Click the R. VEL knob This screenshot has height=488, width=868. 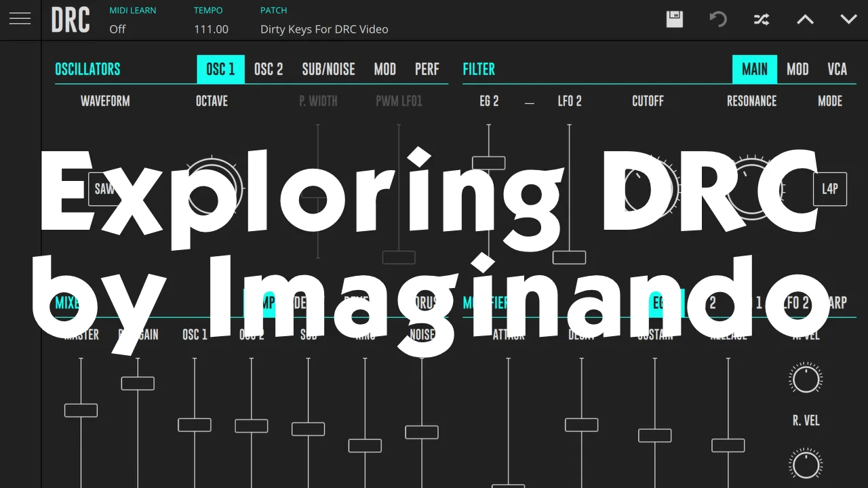(x=806, y=464)
